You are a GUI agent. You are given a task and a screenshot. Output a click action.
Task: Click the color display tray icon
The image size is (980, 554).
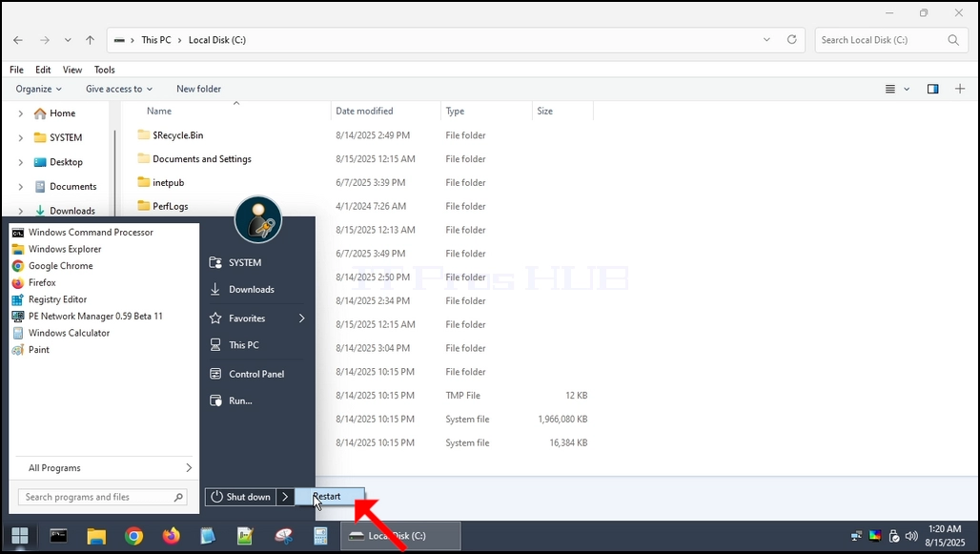pyautogui.click(x=875, y=536)
